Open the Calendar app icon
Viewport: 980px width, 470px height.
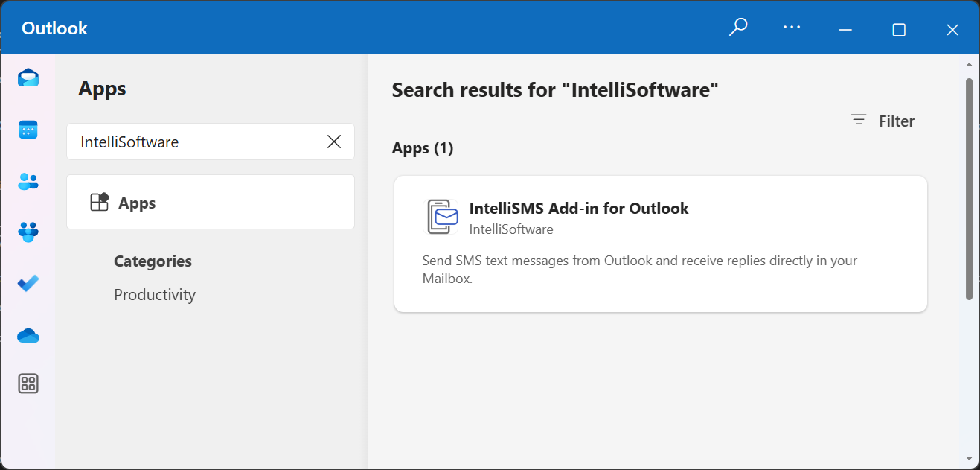(x=28, y=129)
